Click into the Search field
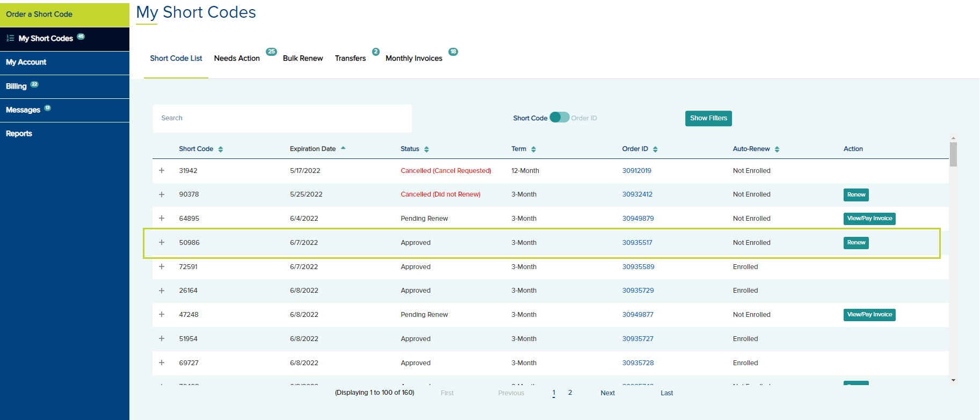 (x=282, y=118)
